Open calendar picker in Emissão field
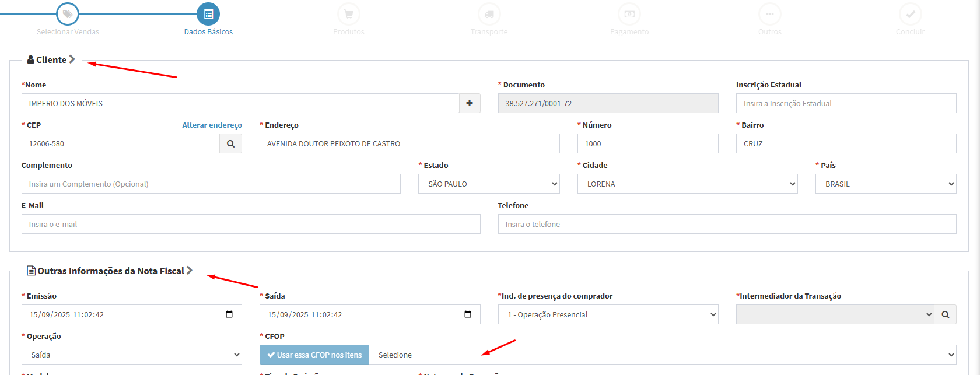 tap(229, 314)
